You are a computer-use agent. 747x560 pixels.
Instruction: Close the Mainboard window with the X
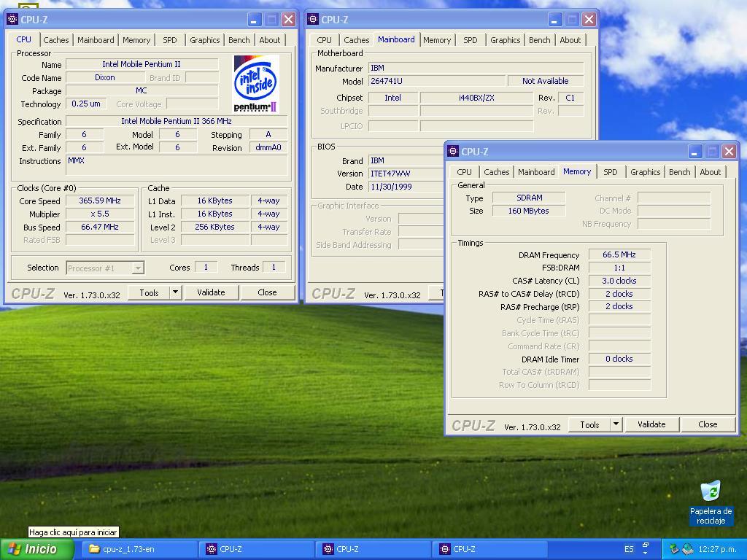pos(589,20)
